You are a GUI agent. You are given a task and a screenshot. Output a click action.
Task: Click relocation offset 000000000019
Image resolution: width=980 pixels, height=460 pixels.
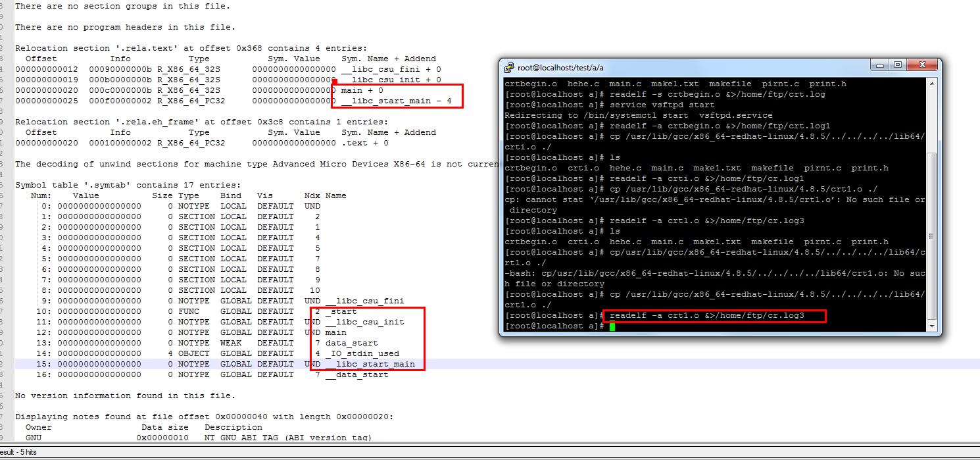pos(47,80)
